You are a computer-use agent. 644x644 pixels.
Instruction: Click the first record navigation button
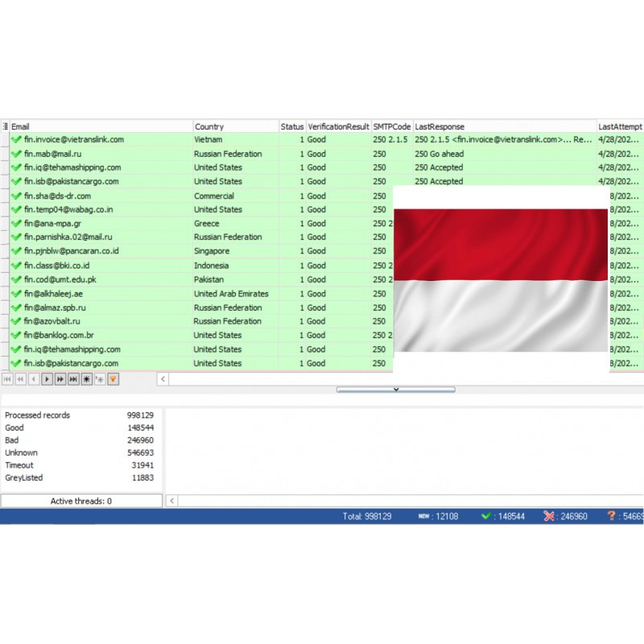tap(7, 378)
